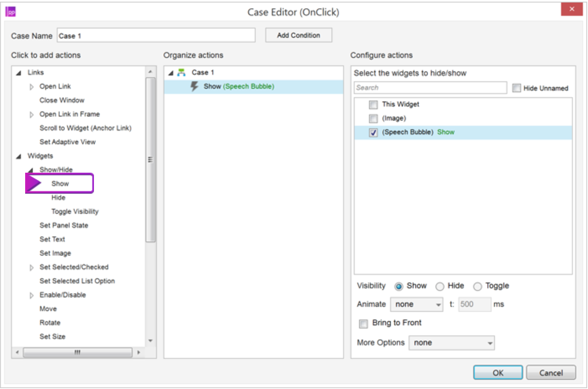This screenshot has width=588, height=389.
Task: Collapse the Links tree group
Action: click(18, 73)
